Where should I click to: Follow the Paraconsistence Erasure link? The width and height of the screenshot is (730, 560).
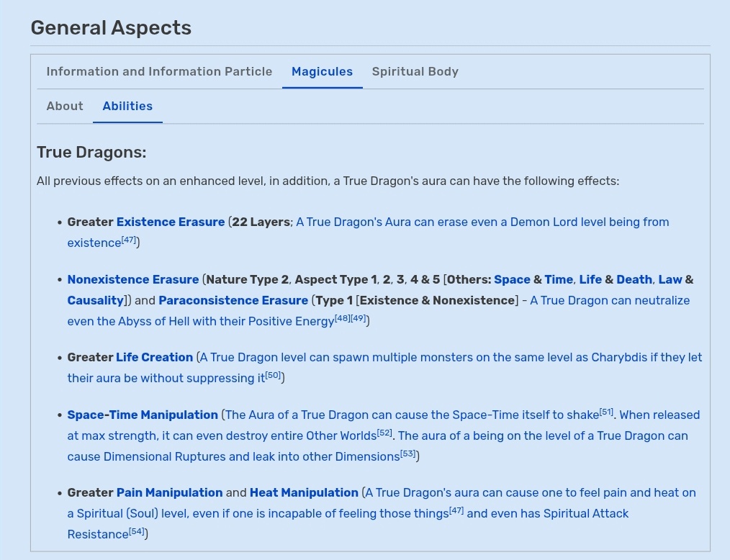(x=233, y=301)
